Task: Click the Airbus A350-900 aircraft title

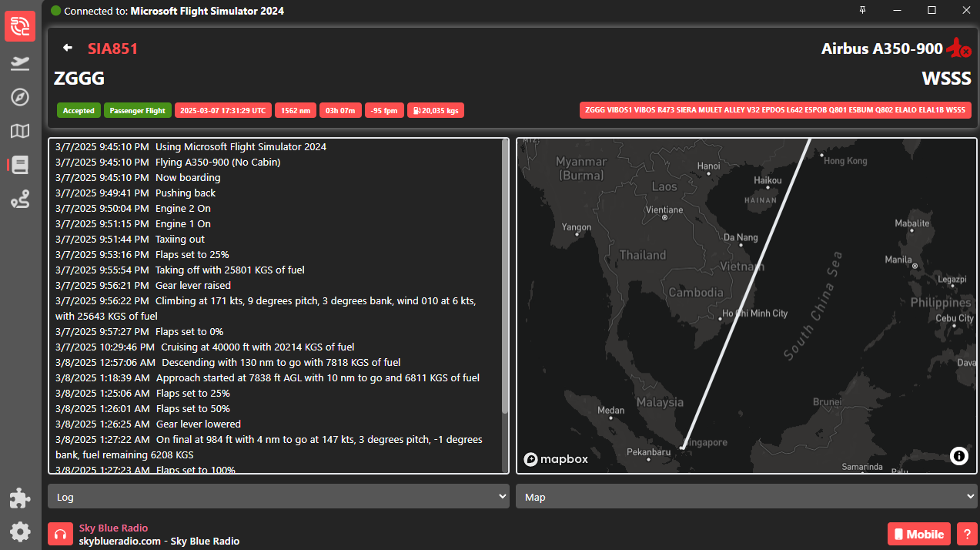Action: tap(882, 49)
